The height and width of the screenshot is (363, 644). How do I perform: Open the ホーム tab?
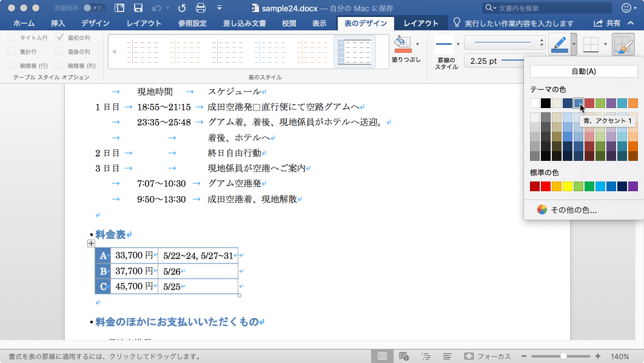[24, 24]
